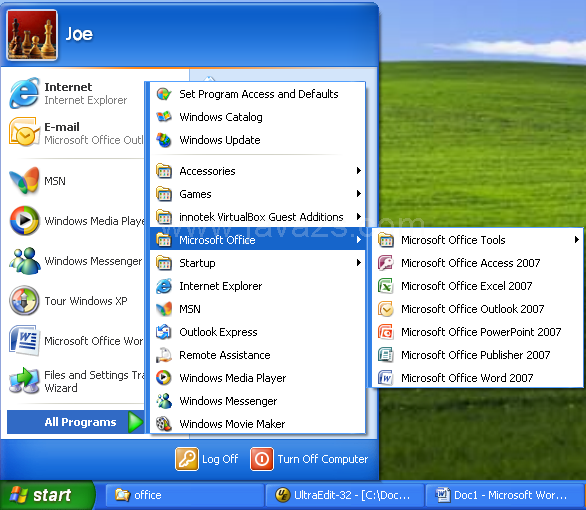
Task: Click the Games folder icon
Action: pyautogui.click(x=164, y=194)
